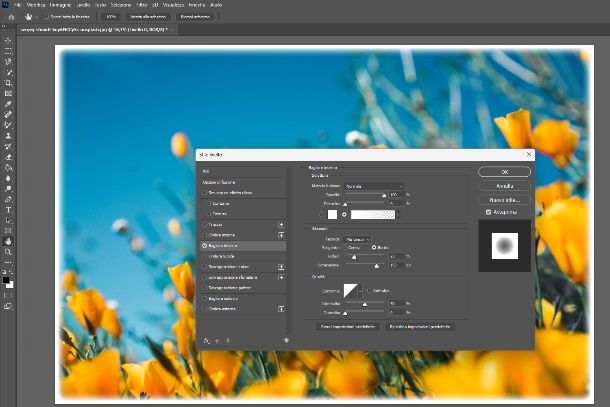Select the Type tool
Screen dimensions: 610x407
pos(8,210)
